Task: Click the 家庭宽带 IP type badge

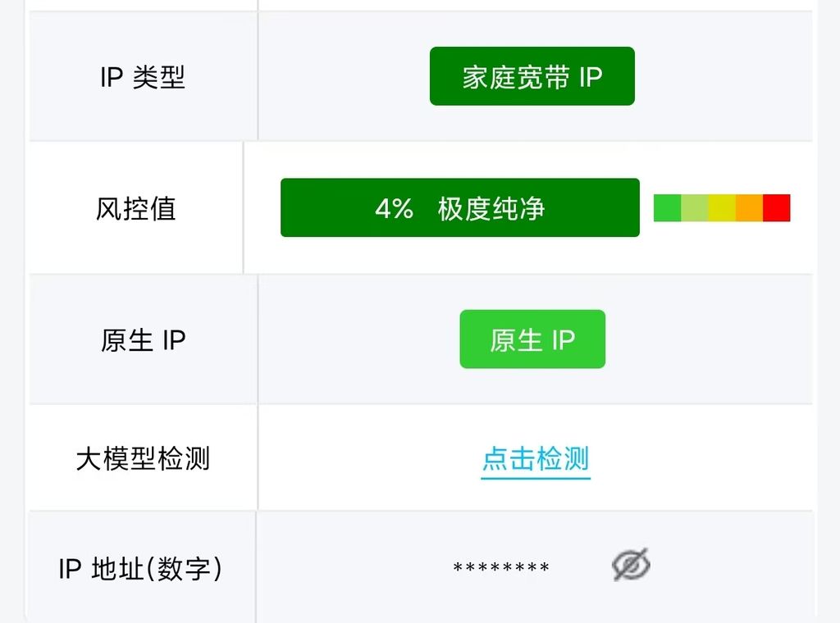Action: point(532,76)
